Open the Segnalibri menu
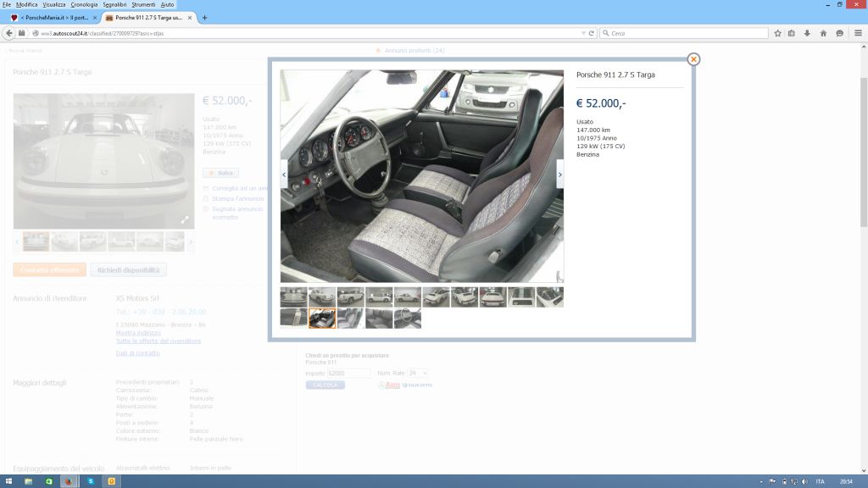The width and height of the screenshot is (868, 488). coord(114,4)
